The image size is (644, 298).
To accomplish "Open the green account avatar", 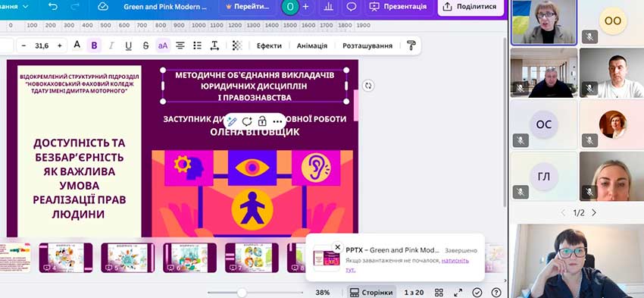I will [x=290, y=7].
